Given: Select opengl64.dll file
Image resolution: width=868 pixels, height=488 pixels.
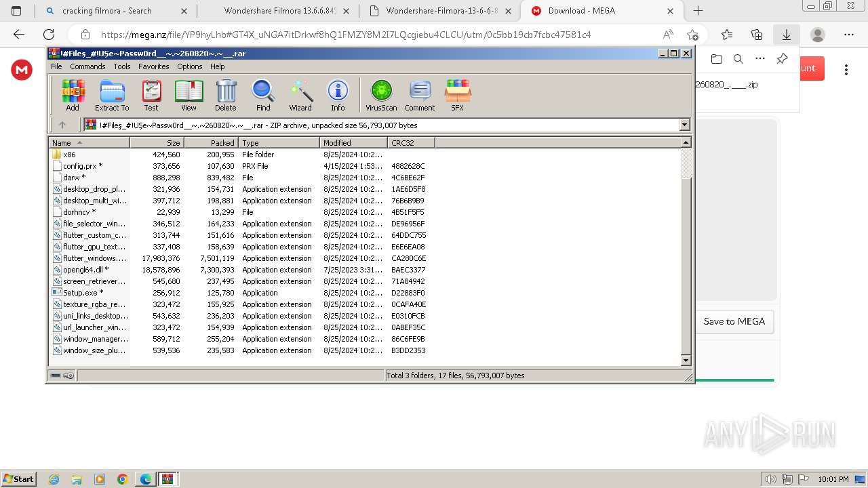Looking at the screenshot, I should [x=80, y=270].
